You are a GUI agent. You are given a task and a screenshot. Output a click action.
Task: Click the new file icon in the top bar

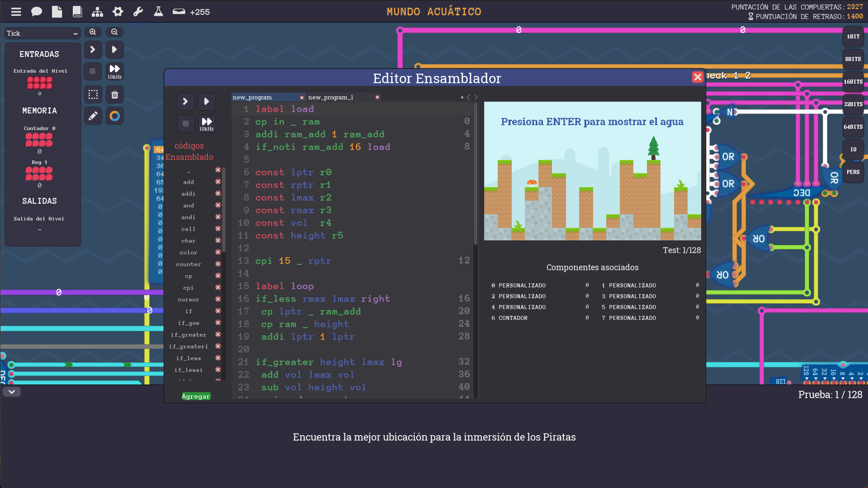57,11
